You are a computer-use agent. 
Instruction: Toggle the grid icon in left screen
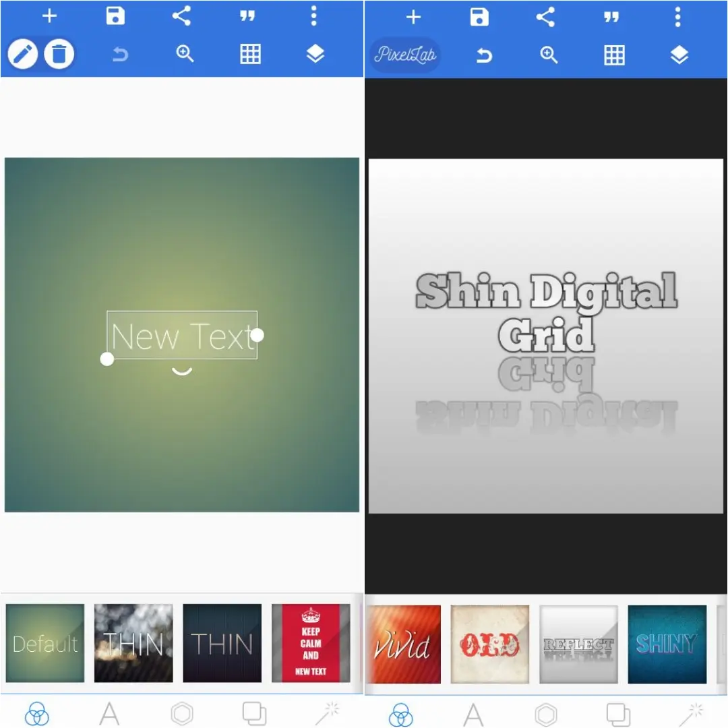pos(250,54)
